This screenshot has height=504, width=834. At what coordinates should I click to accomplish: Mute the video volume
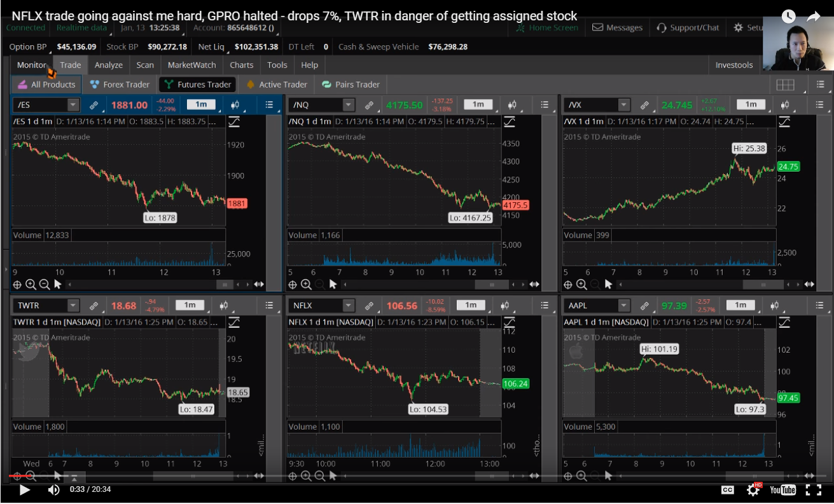pos(53,489)
